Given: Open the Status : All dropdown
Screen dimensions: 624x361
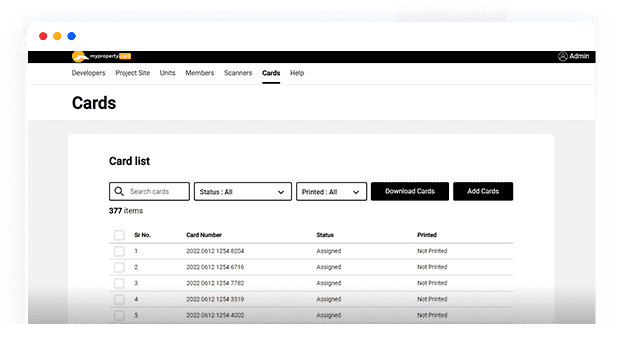Looking at the screenshot, I should [x=243, y=191].
